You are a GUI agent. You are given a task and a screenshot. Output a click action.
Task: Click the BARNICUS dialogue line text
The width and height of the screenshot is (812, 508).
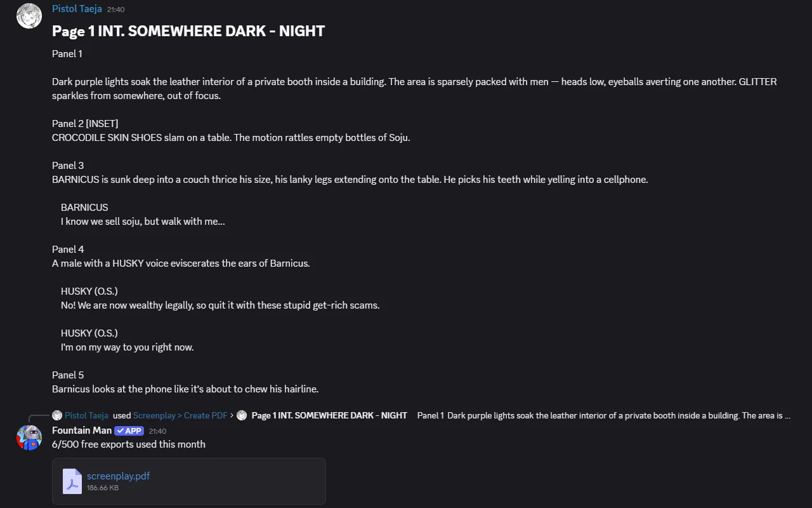coord(143,222)
